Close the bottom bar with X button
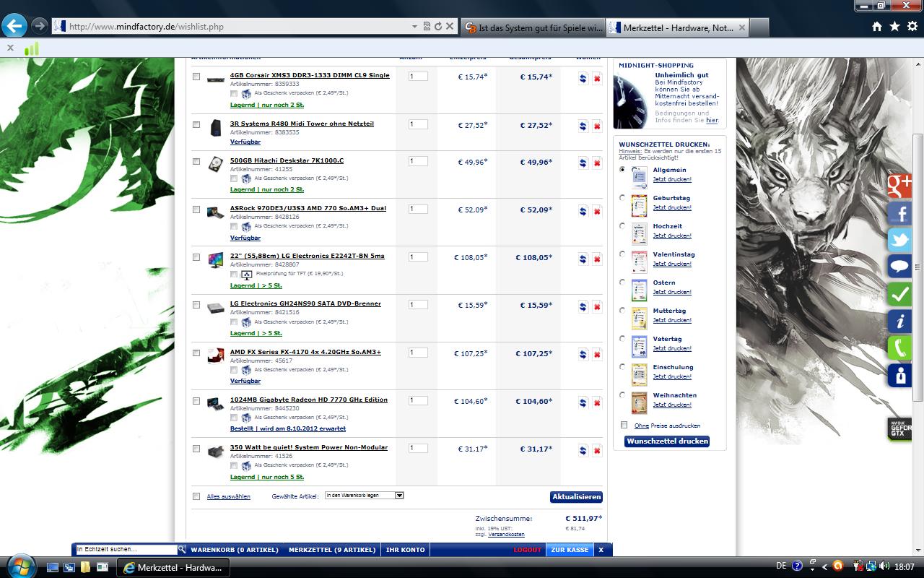924x578 pixels. 601,550
